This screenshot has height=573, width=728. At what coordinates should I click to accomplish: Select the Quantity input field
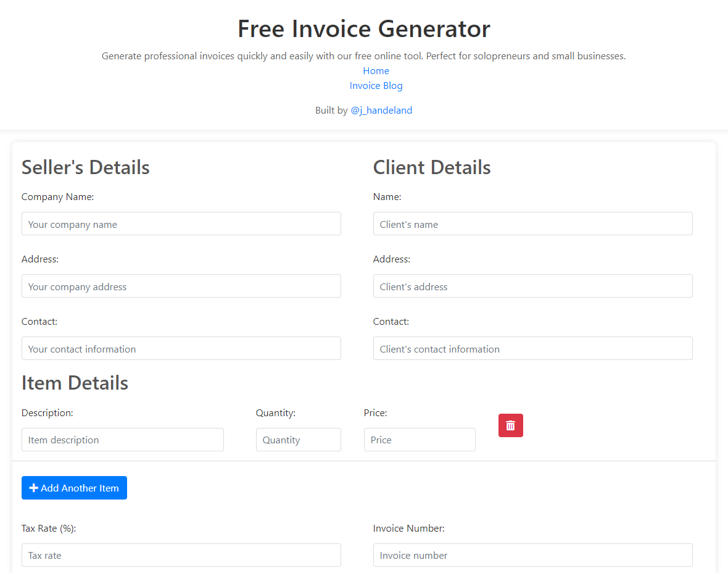(298, 440)
